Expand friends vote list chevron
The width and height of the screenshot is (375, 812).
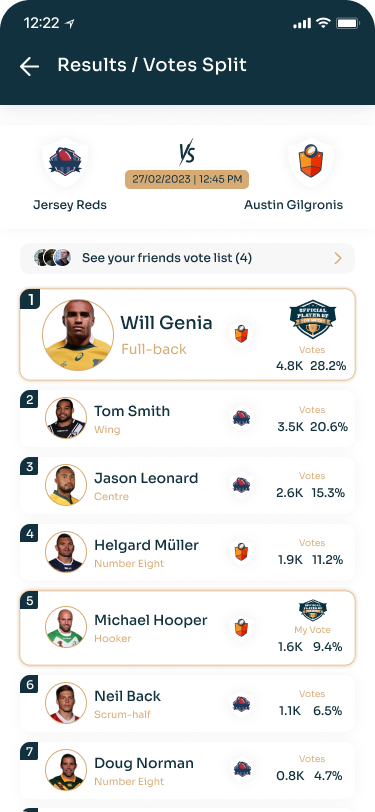[338, 258]
